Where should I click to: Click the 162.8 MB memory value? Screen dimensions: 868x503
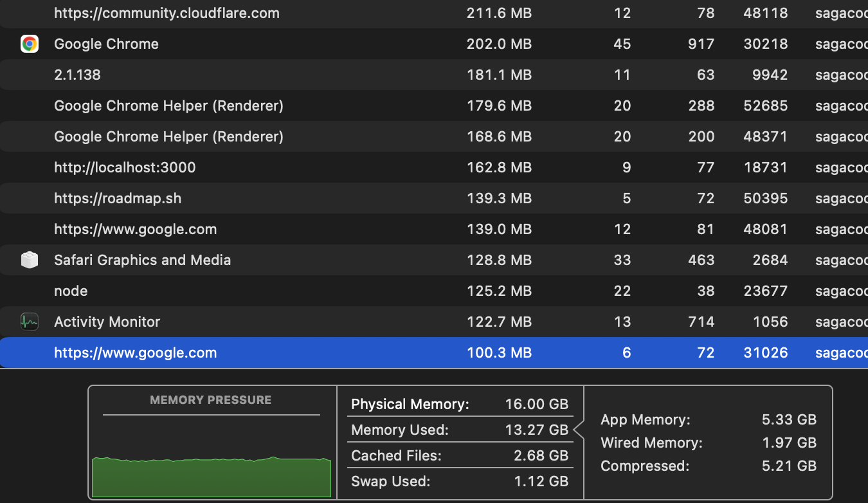[499, 167]
